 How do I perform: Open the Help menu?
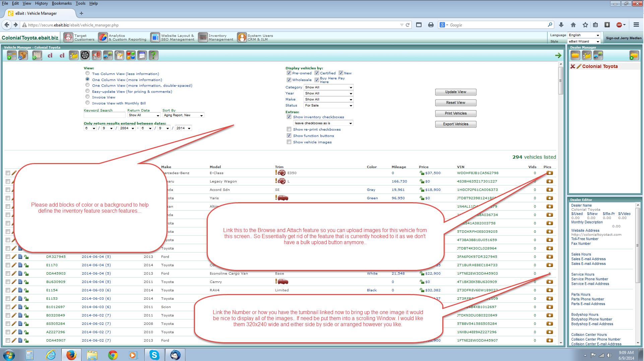(x=93, y=3)
